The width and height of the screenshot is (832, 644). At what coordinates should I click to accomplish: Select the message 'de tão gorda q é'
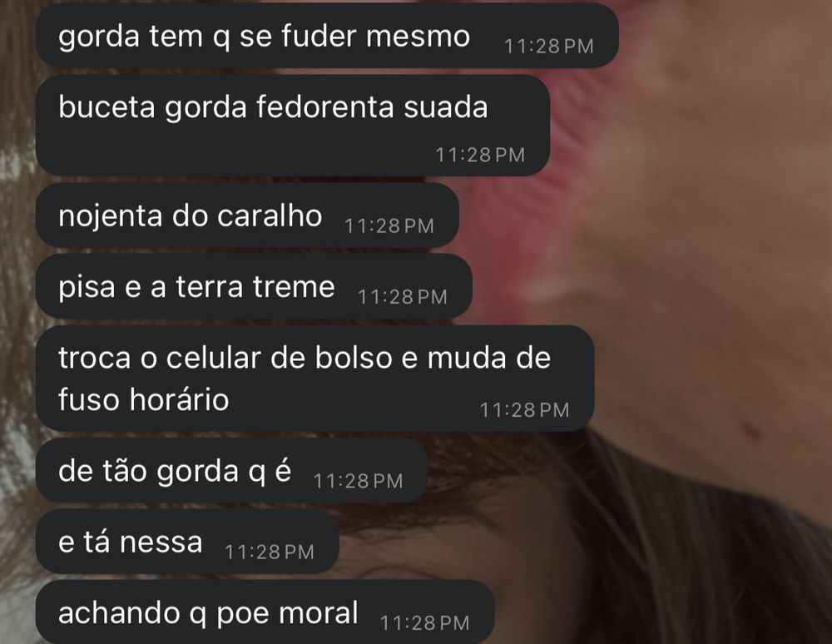click(x=231, y=471)
